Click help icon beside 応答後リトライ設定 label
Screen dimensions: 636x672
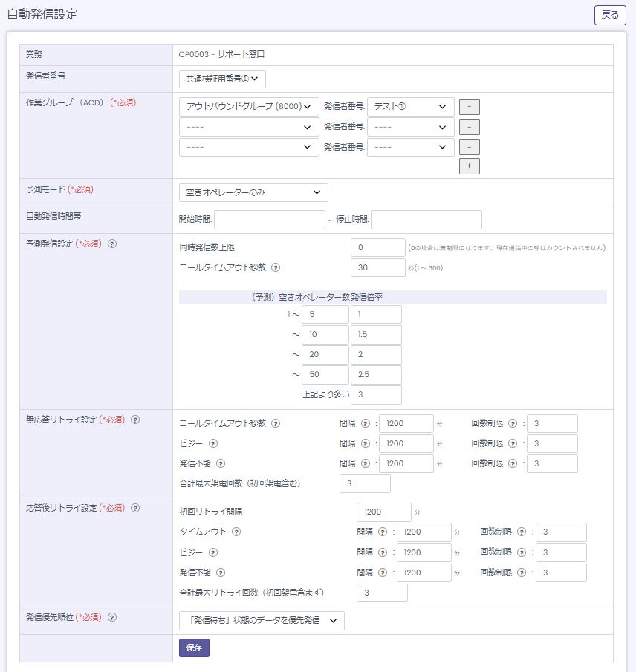tap(135, 508)
